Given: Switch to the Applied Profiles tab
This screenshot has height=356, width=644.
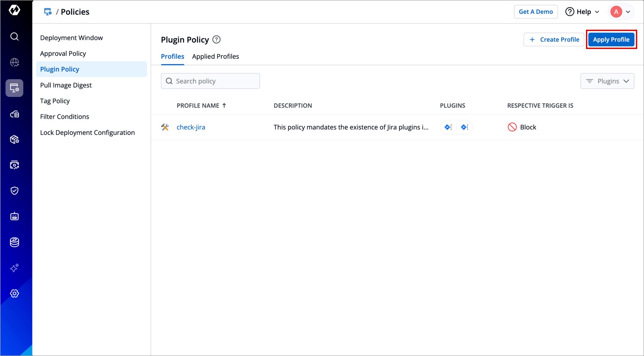Looking at the screenshot, I should pos(216,57).
